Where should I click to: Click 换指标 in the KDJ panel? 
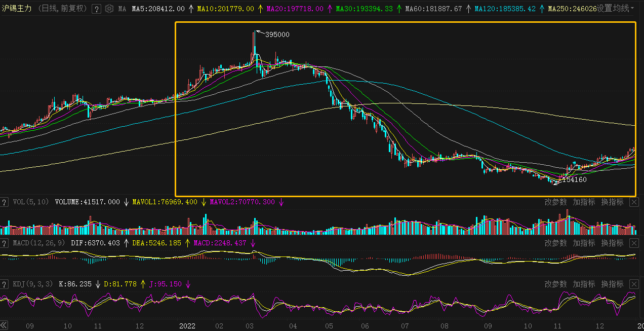612,284
